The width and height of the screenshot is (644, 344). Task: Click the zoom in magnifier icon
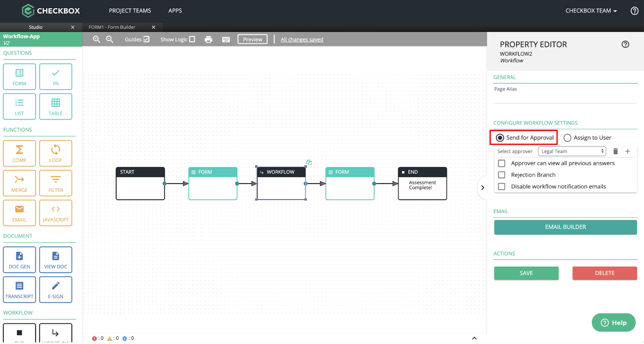click(97, 40)
